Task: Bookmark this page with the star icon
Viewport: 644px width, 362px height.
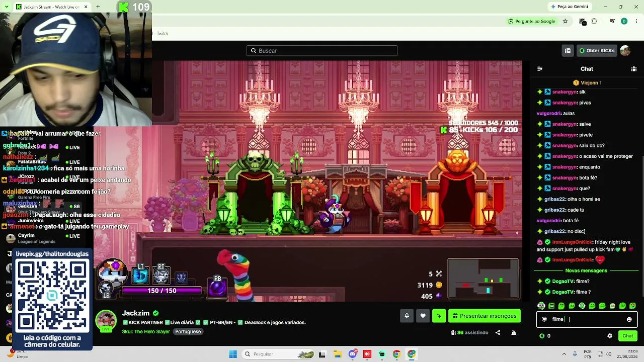Action: point(565,21)
